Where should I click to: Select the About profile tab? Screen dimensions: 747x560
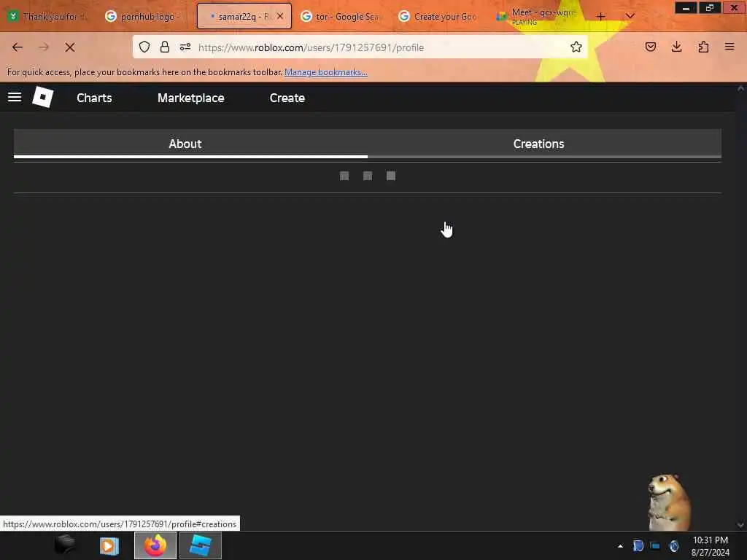(190, 144)
